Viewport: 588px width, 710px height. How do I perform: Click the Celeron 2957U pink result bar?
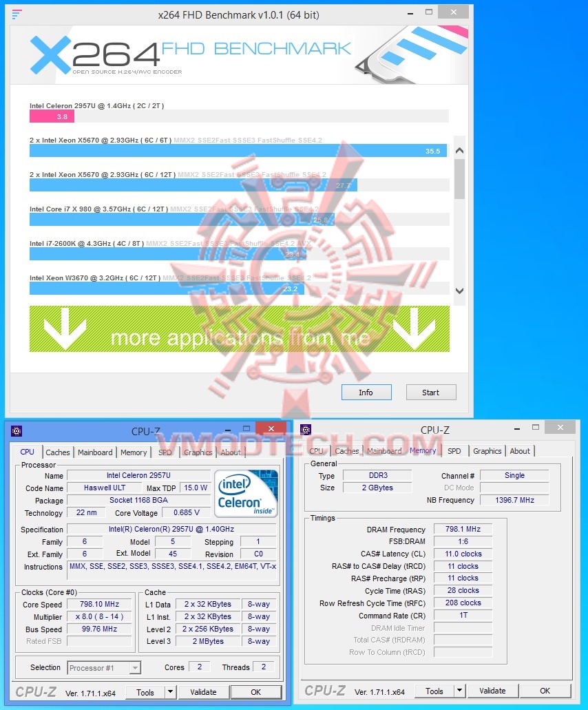point(52,116)
